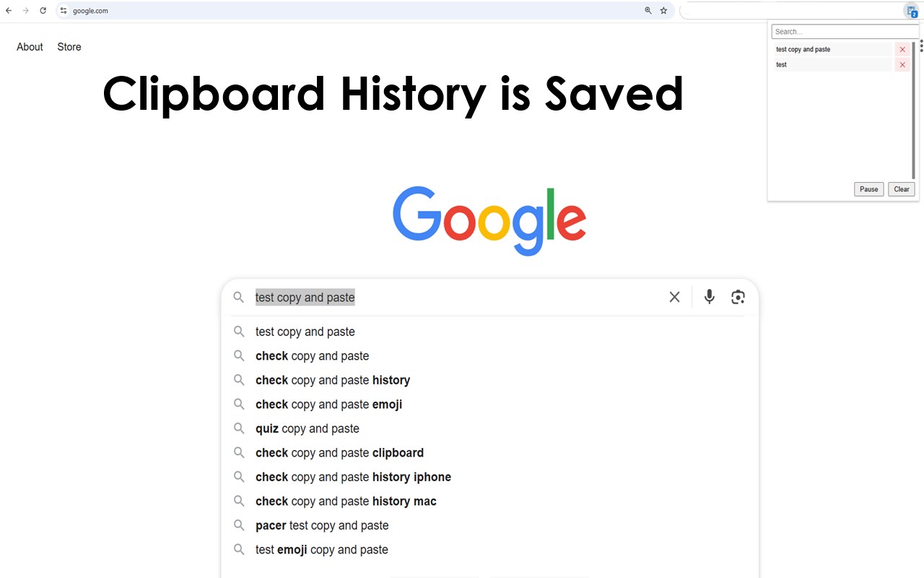Open the three-dot menu beside clipboard popup
The image size is (924, 578).
921,46
